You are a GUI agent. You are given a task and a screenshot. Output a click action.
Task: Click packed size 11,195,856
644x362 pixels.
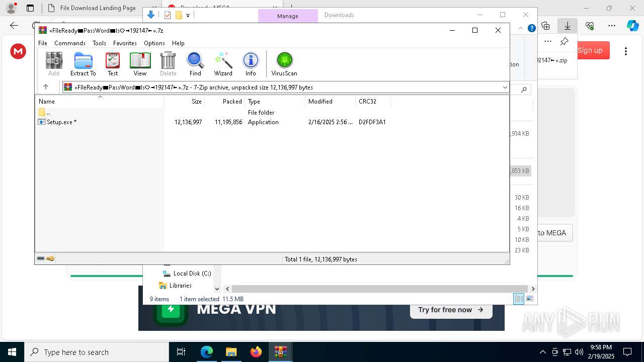tap(228, 122)
